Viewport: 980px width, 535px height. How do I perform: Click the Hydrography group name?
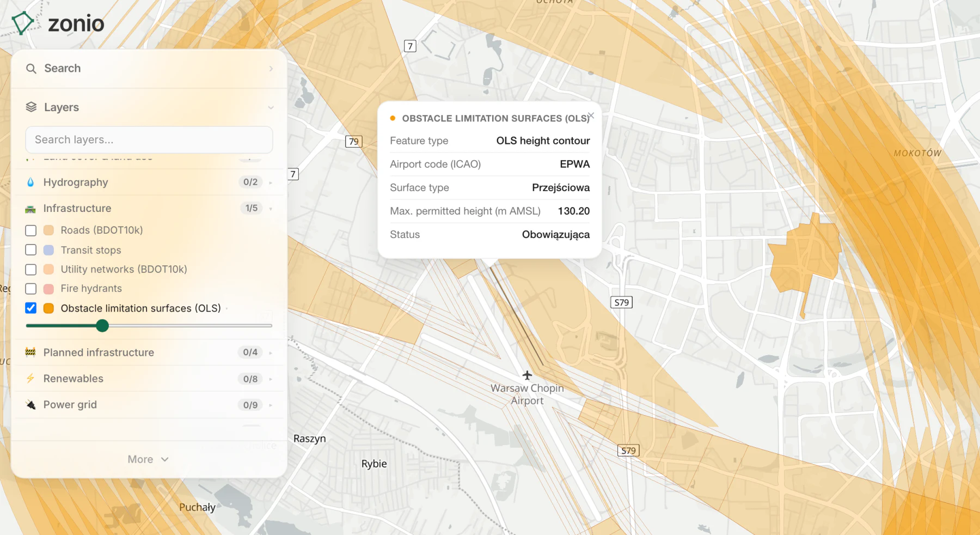tap(76, 183)
